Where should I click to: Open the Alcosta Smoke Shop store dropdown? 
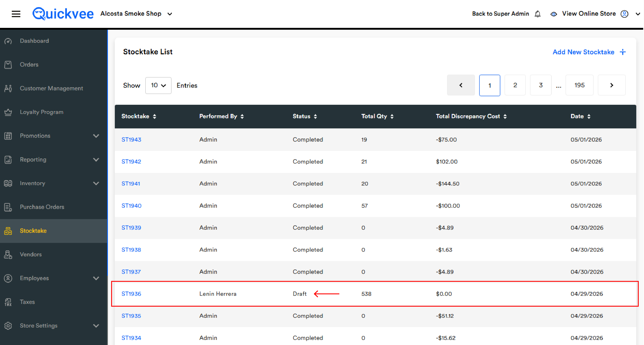[x=136, y=14]
